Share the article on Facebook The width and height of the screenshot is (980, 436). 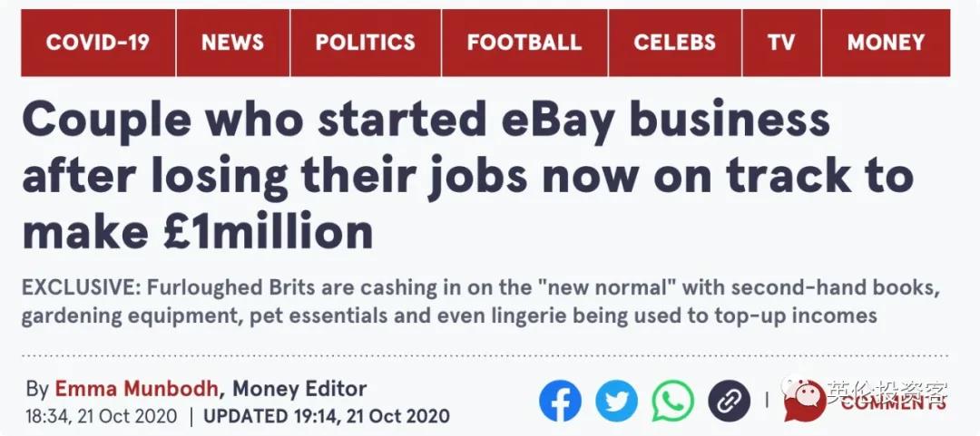560,400
